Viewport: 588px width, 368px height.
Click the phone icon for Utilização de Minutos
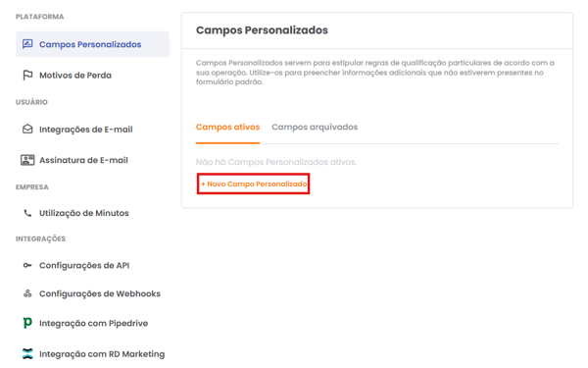pyautogui.click(x=27, y=213)
